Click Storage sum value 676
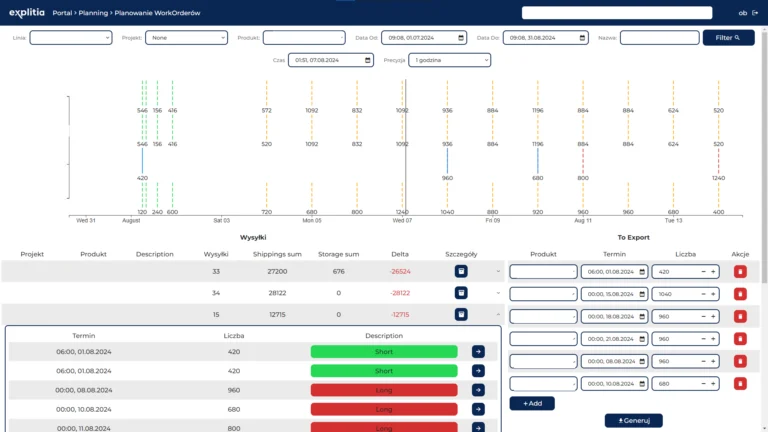 pyautogui.click(x=338, y=271)
